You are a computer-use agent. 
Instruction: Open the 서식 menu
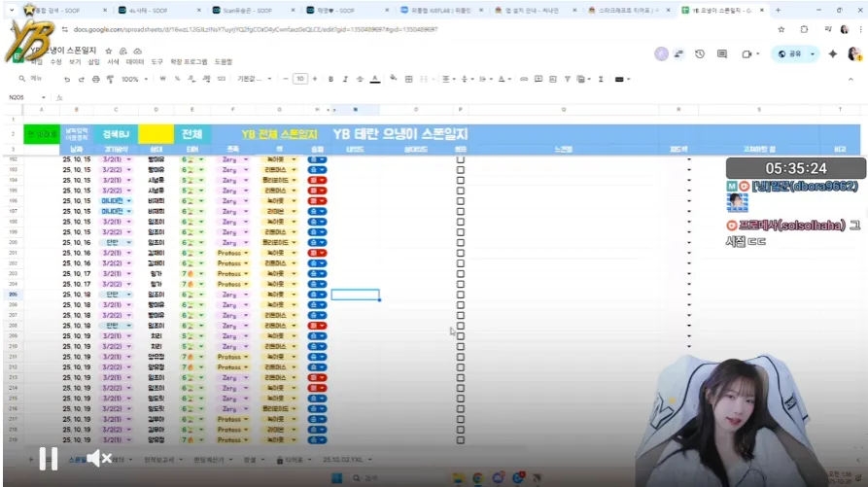(113, 62)
